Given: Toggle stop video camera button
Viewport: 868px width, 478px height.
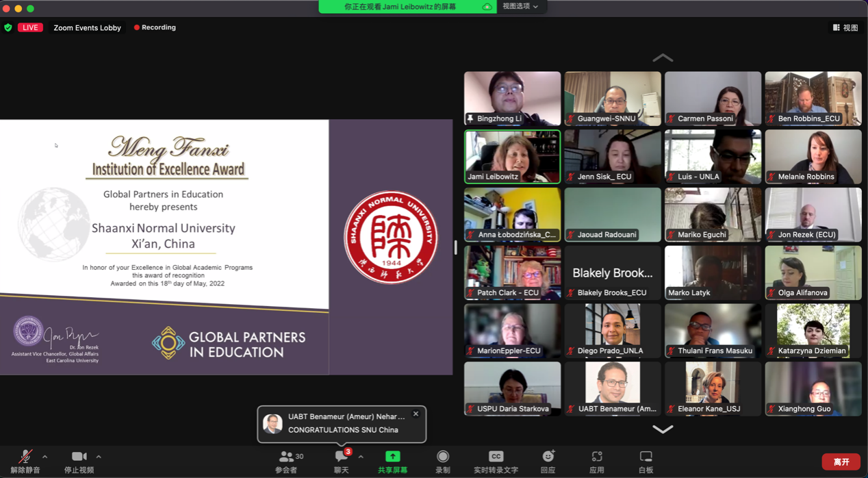Looking at the screenshot, I should (x=79, y=457).
